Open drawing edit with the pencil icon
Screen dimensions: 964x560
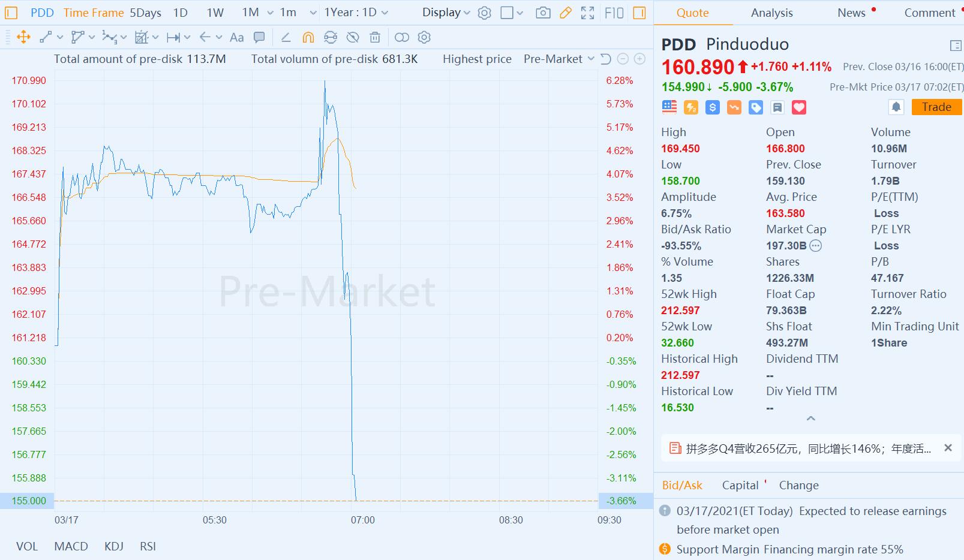[564, 13]
